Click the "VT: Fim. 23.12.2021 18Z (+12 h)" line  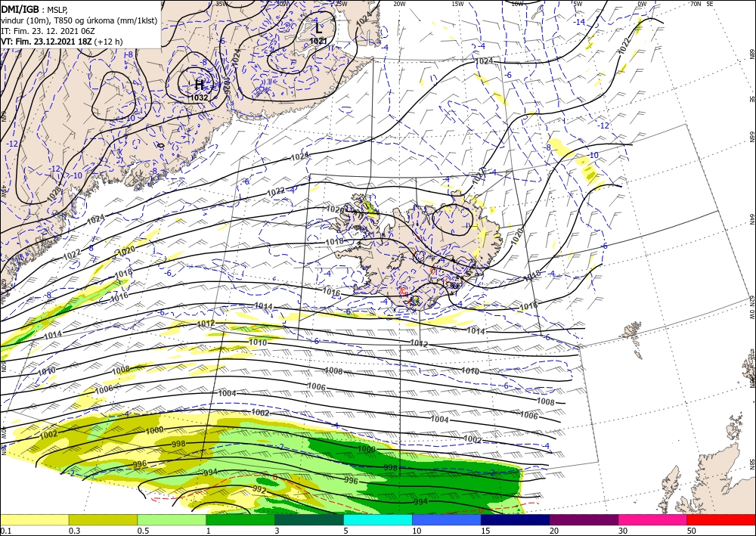[x=62, y=42]
